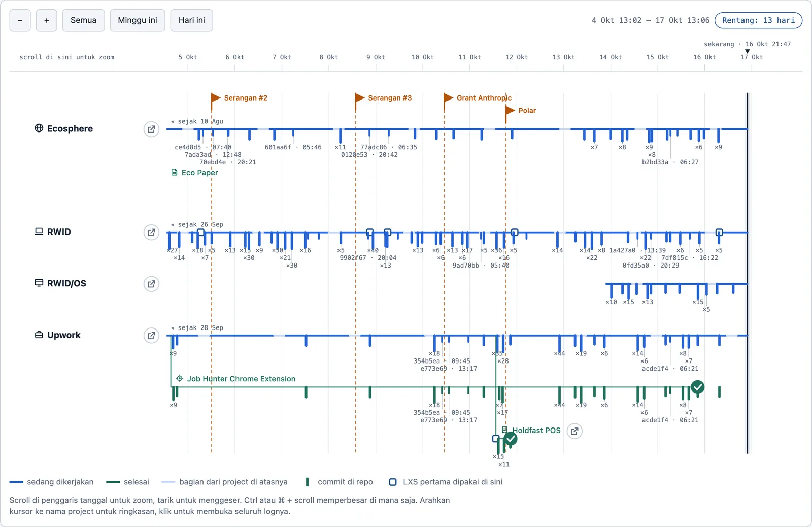Click the 5 Okt date on ruler

(188, 57)
